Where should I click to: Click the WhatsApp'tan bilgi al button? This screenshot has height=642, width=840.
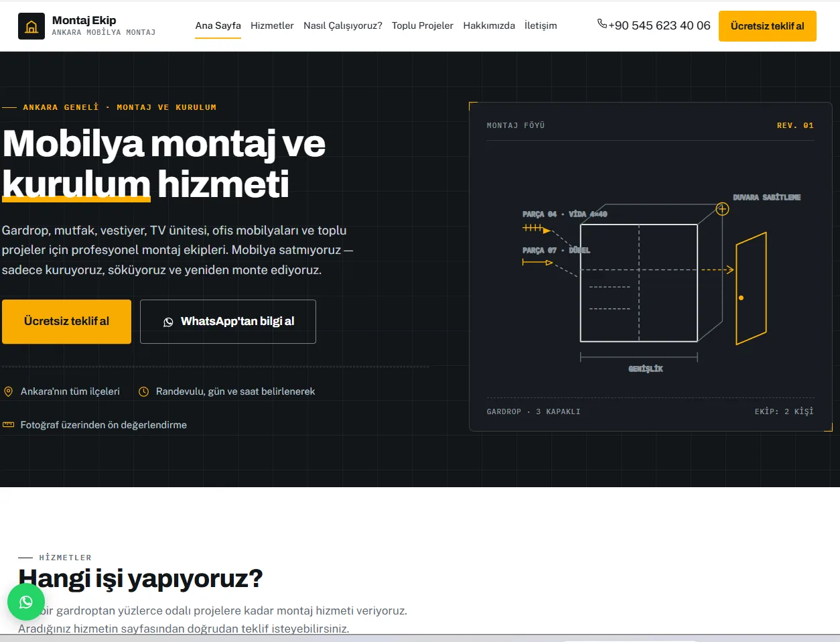coord(228,322)
